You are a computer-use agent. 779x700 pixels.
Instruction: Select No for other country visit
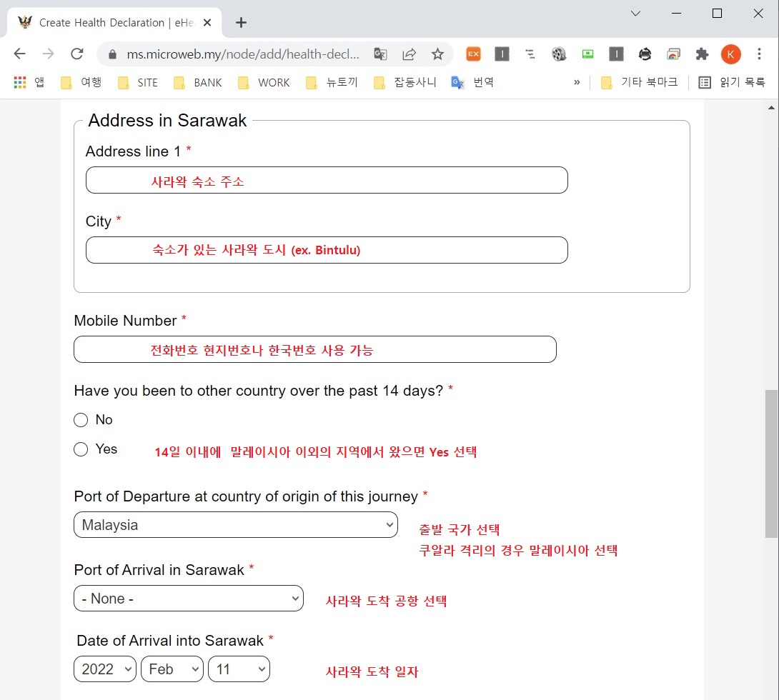[x=81, y=420]
